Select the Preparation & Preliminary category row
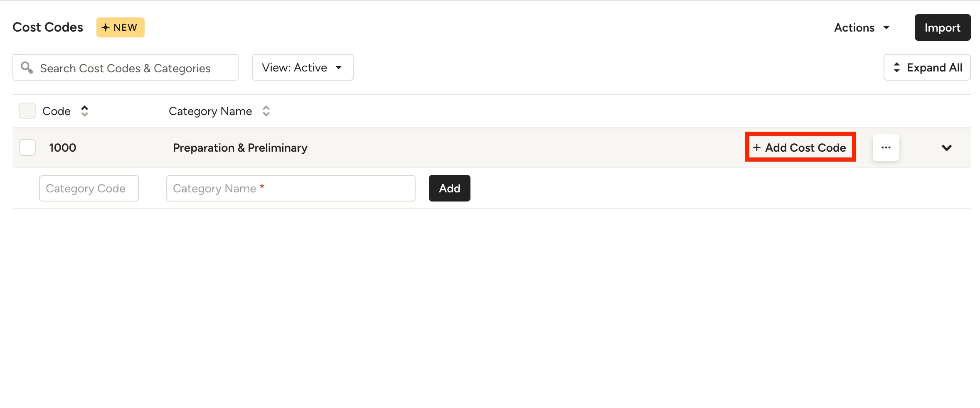Viewport: 980px width, 408px height. click(240, 147)
